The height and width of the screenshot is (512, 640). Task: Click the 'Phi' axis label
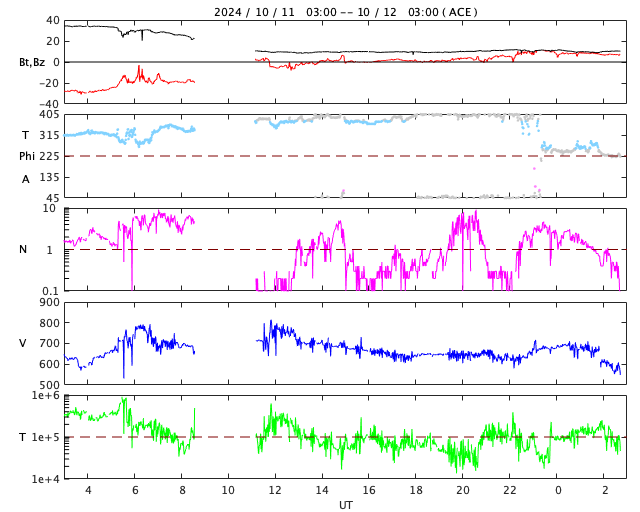point(27,156)
